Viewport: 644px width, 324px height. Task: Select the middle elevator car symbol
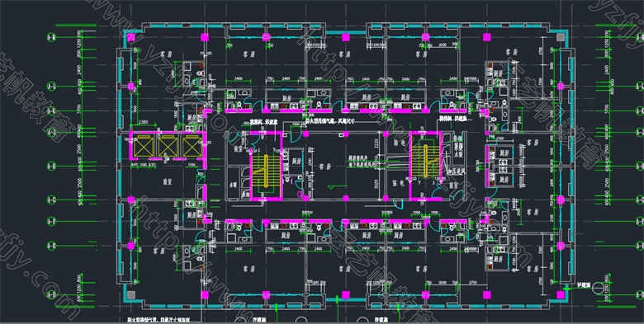pos(168,146)
